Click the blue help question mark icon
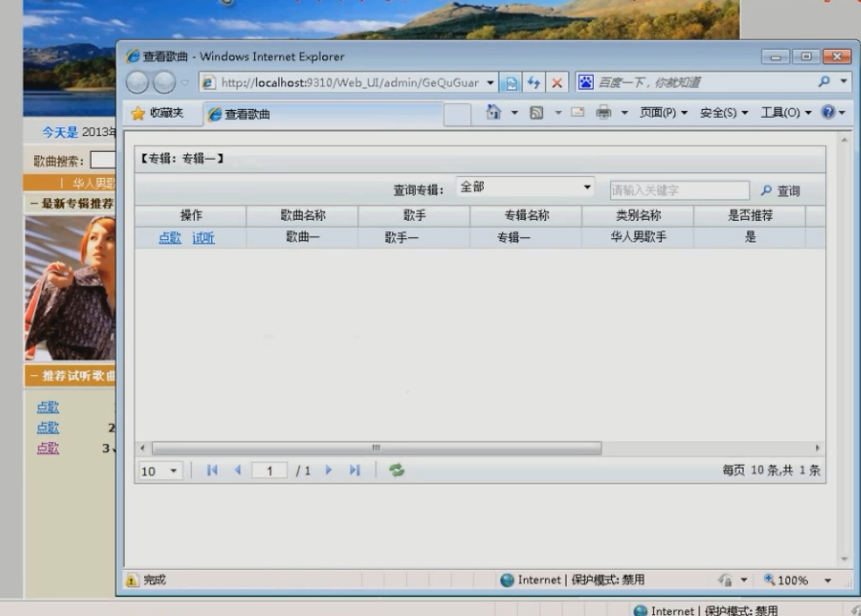This screenshot has height=616, width=861. (x=828, y=112)
